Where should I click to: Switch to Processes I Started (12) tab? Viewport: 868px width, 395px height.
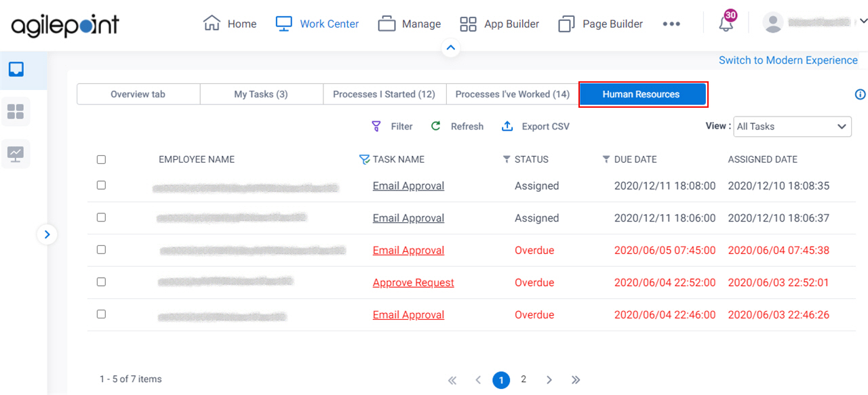coord(384,94)
